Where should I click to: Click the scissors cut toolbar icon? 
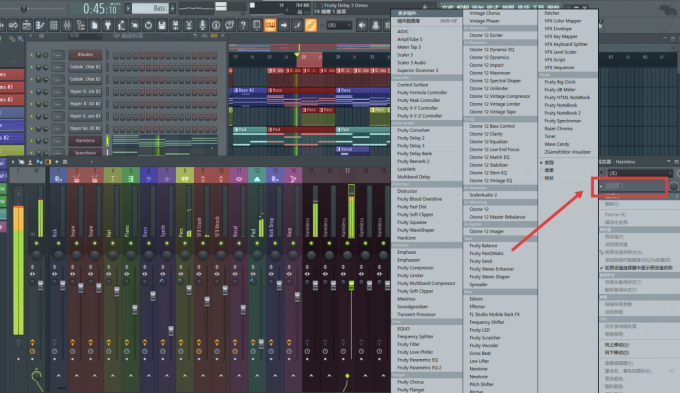pyautogui.click(x=189, y=26)
